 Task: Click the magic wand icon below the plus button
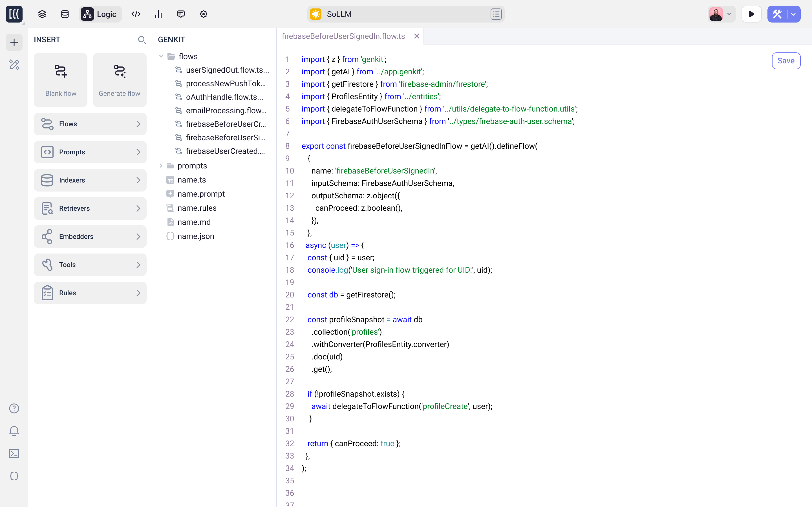[x=14, y=65]
